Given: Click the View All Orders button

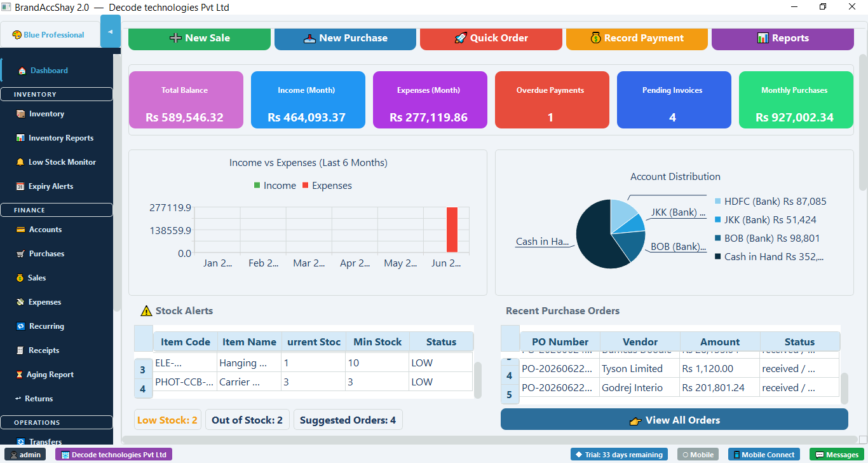Looking at the screenshot, I should click(674, 420).
